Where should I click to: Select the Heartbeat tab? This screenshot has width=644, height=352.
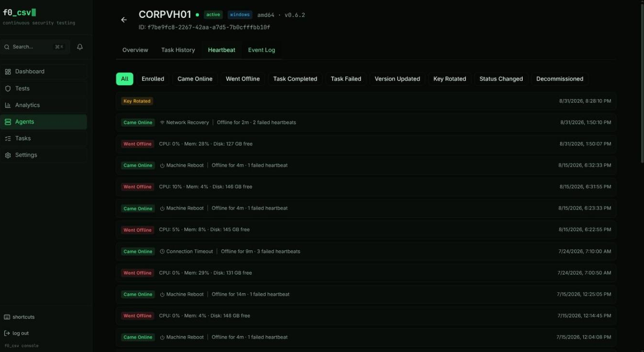tap(221, 50)
